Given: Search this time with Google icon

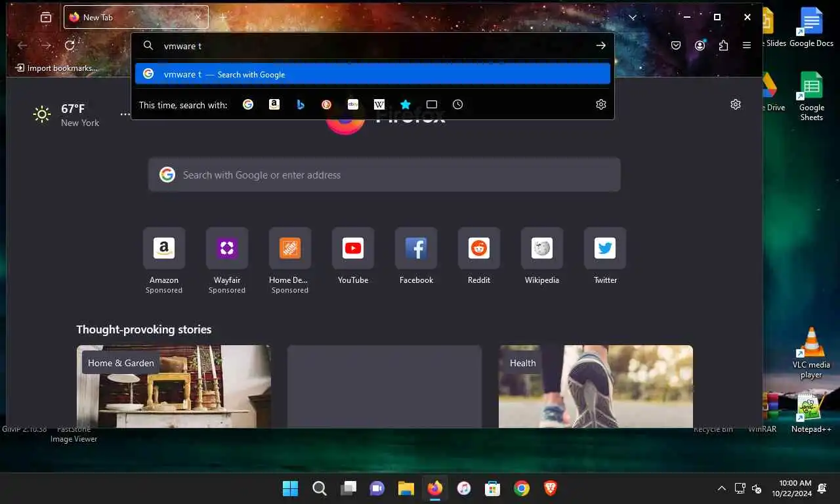Looking at the screenshot, I should [x=248, y=104].
